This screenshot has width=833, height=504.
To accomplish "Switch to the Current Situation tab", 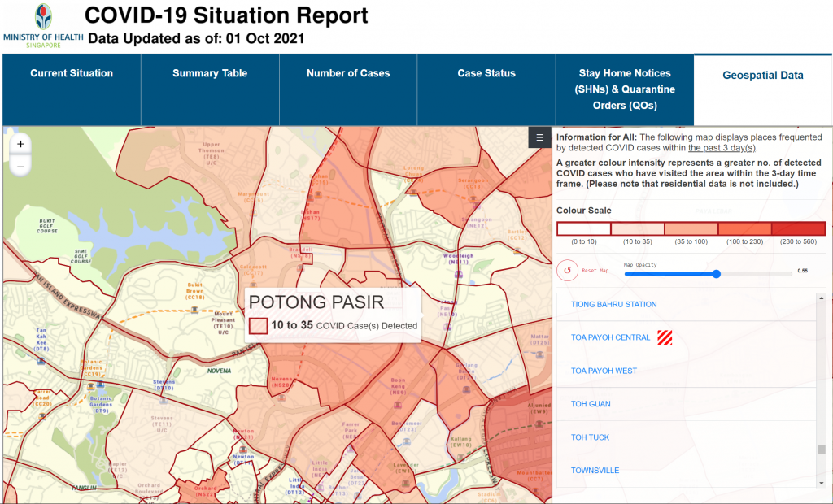I will coord(72,73).
